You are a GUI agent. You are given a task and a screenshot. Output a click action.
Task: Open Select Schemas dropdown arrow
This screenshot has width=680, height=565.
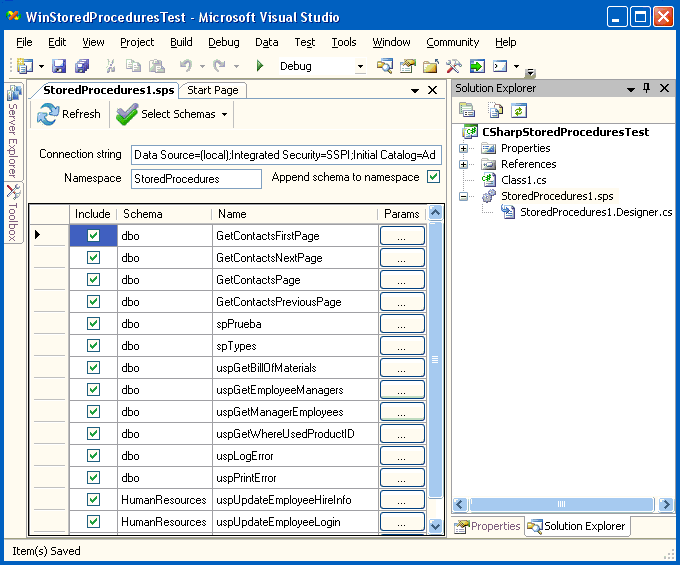224,114
